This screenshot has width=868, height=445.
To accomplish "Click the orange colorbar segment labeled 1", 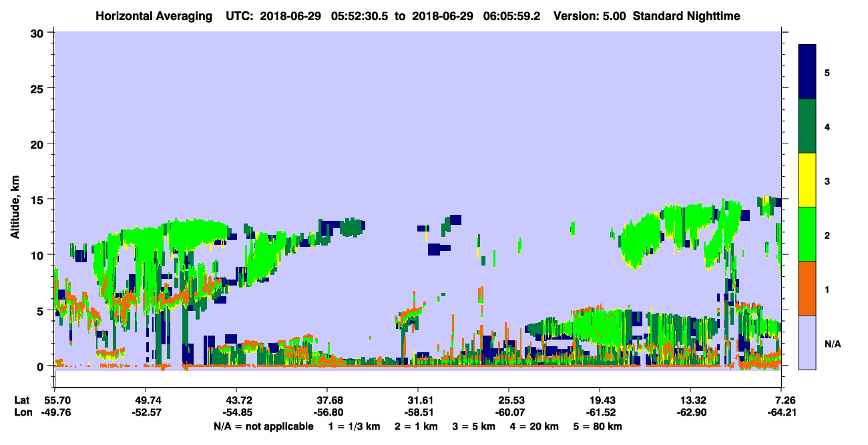I will 807,288.
